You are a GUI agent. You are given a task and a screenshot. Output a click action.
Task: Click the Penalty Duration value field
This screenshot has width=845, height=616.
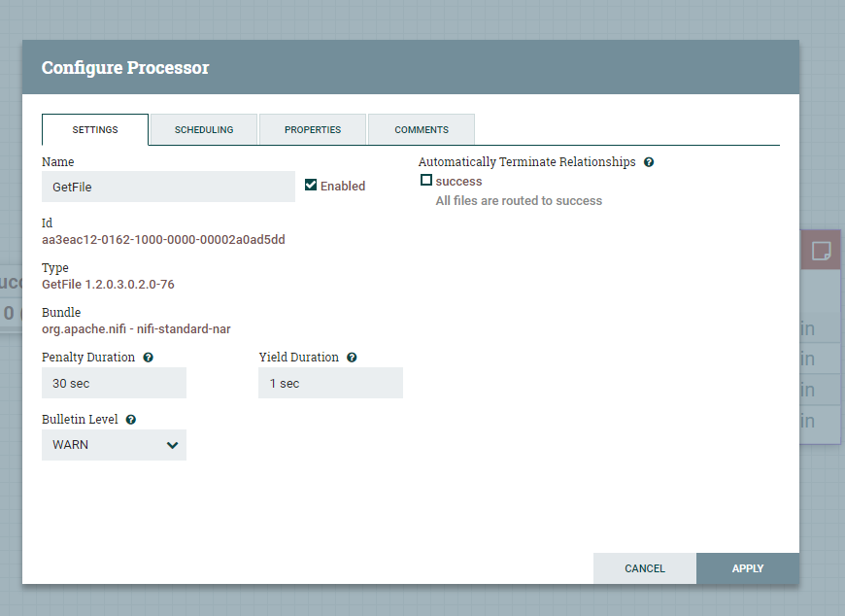pos(114,383)
